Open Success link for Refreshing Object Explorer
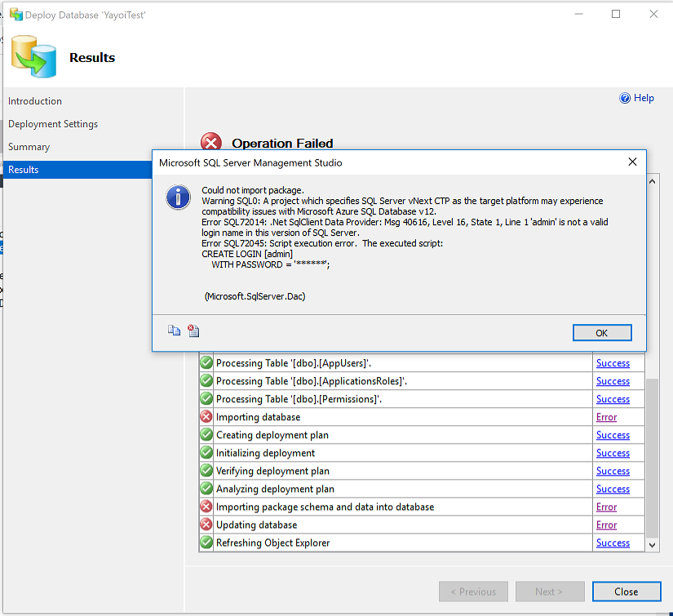Image resolution: width=673 pixels, height=616 pixels. pos(613,543)
